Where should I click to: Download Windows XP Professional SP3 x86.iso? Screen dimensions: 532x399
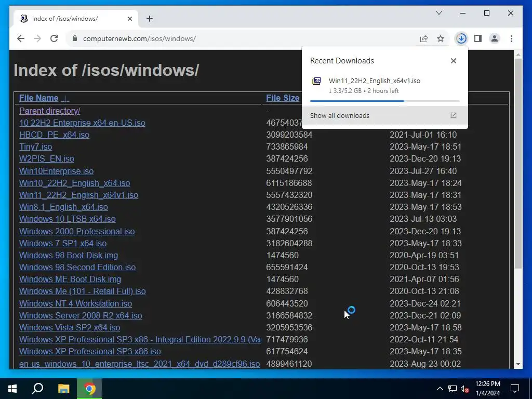90,352
